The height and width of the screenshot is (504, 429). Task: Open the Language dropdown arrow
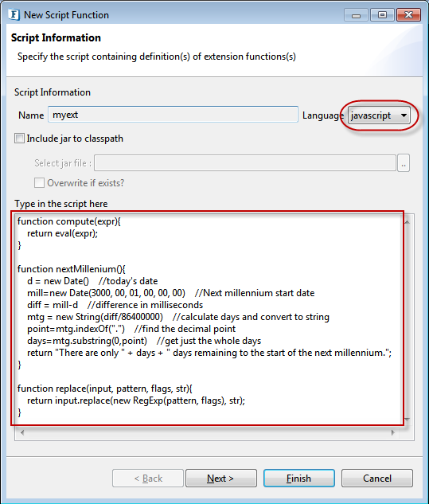[404, 115]
